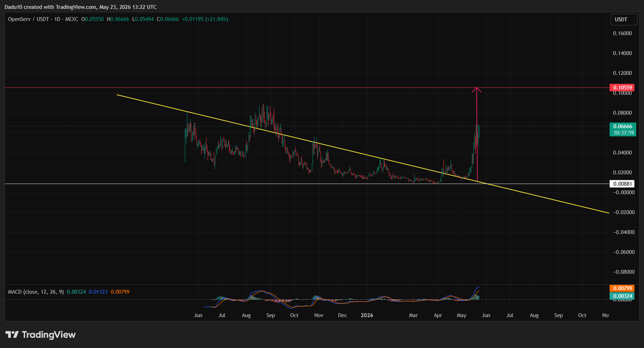
Task: Click the green 0.06666 current price label
Action: pyautogui.click(x=623, y=126)
